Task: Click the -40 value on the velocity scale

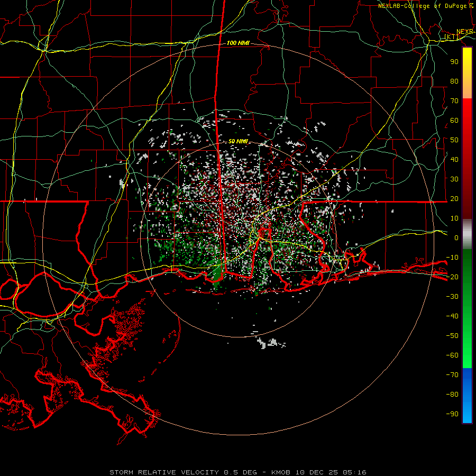Action: 452,316
